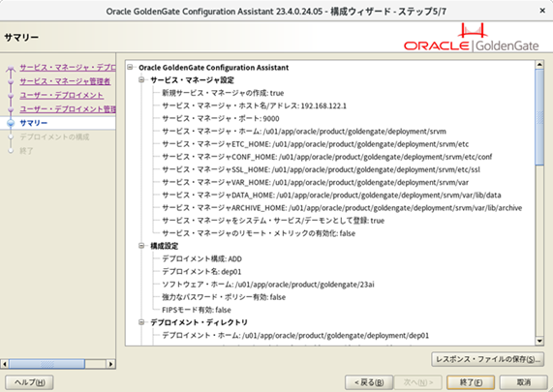Click the サービス・マネージャ設定 heading label
This screenshot has width=553, height=392.
pos(192,80)
